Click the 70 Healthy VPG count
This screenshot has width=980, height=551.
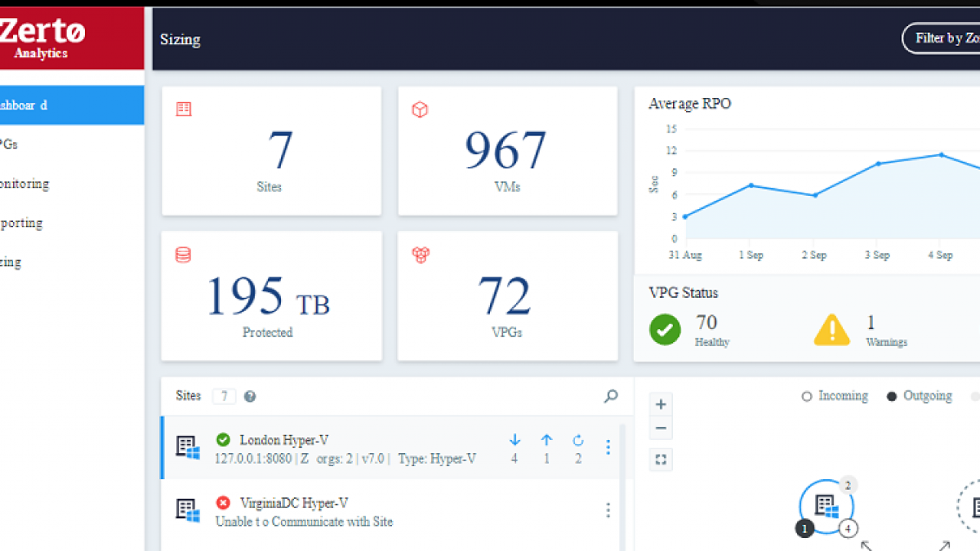[x=706, y=322]
